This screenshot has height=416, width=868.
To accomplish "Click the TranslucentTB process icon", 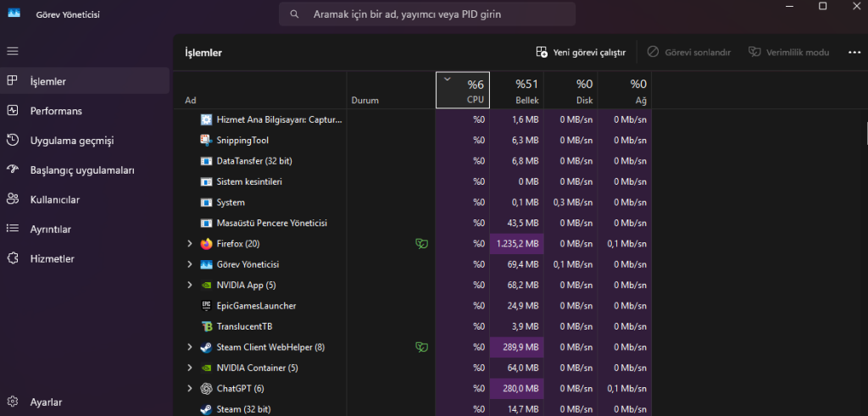I will pos(206,326).
